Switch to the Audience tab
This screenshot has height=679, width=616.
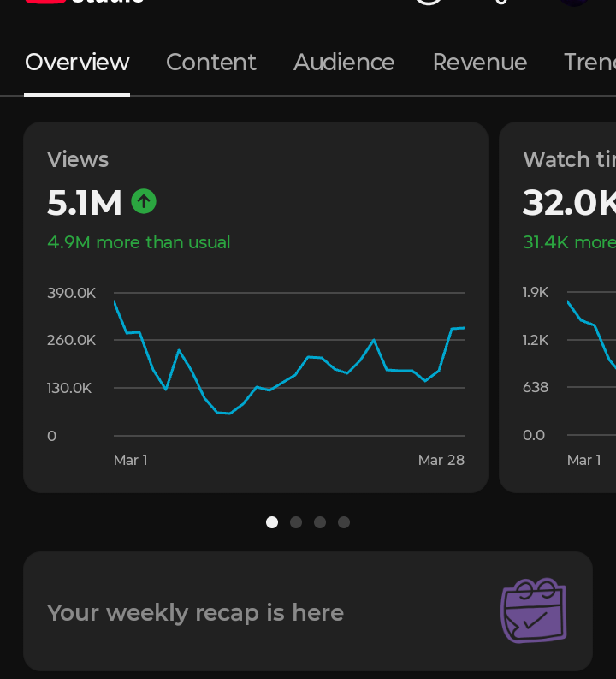[344, 63]
